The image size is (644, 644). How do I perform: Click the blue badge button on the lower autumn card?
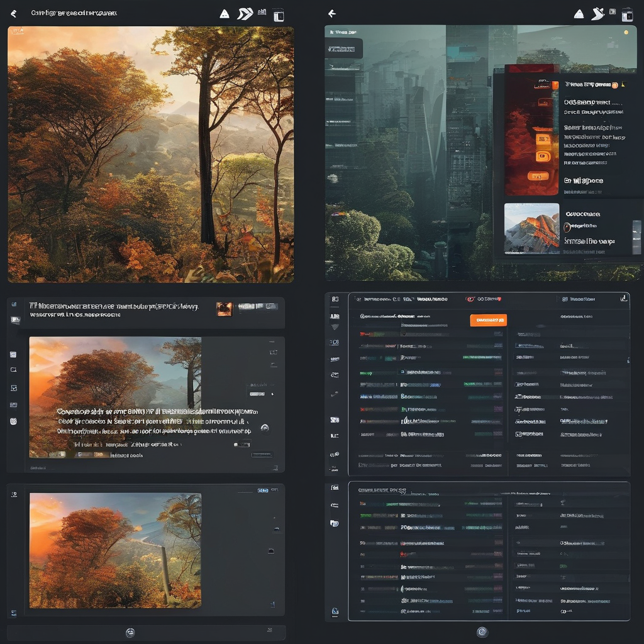[263, 490]
